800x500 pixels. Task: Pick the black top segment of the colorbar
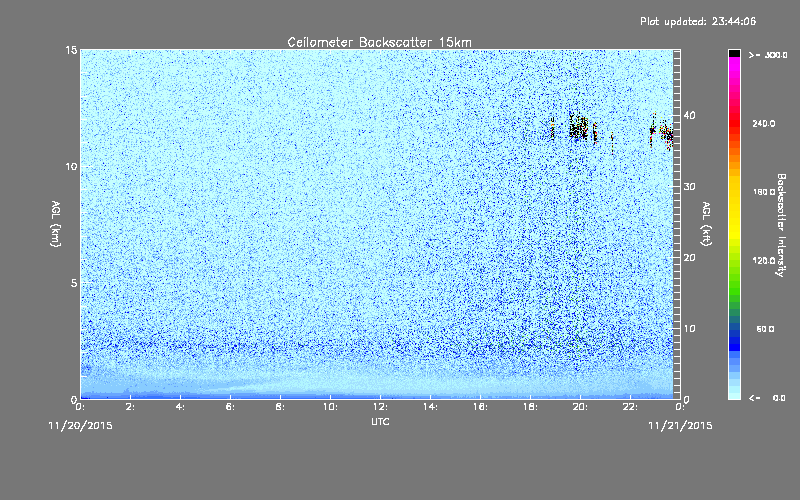pos(734,53)
